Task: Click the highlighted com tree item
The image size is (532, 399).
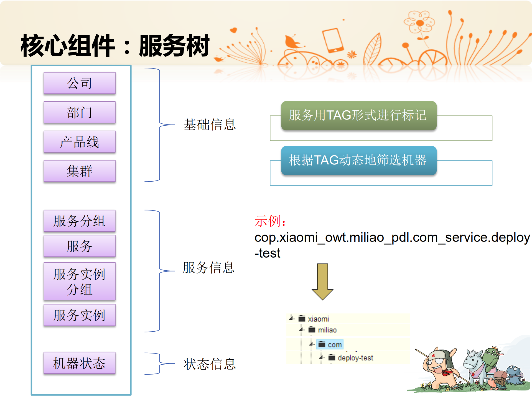Action: (x=330, y=344)
